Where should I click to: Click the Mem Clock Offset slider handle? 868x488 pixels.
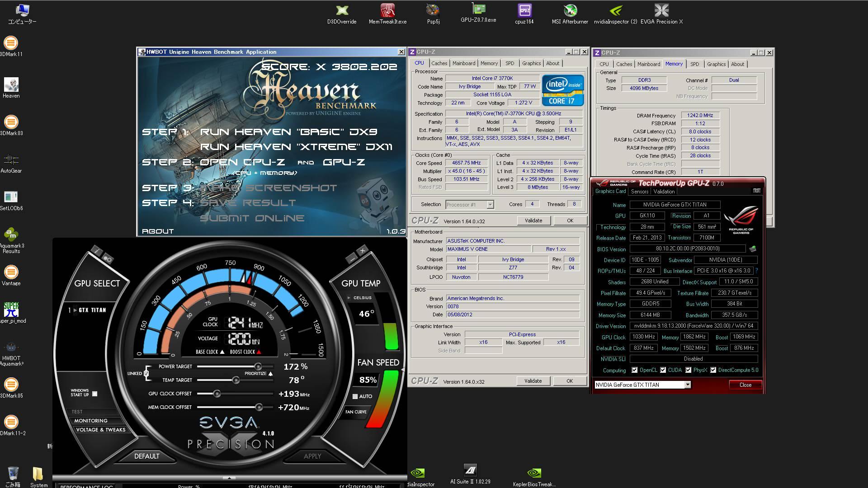259,407
